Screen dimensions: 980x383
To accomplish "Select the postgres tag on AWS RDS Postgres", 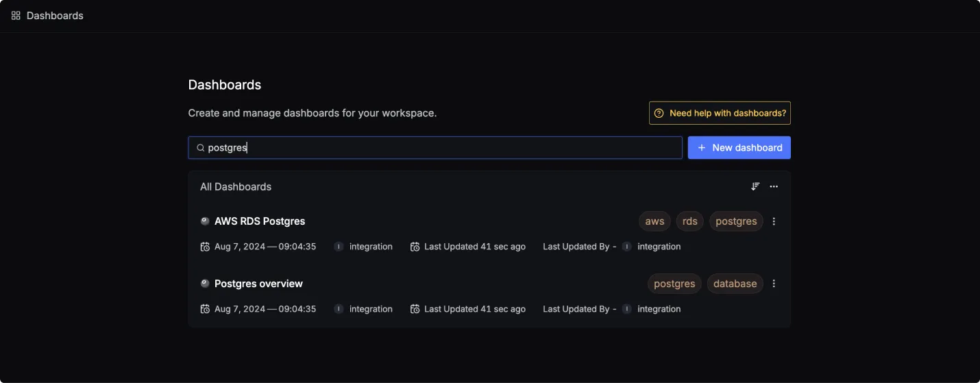I will pyautogui.click(x=736, y=221).
